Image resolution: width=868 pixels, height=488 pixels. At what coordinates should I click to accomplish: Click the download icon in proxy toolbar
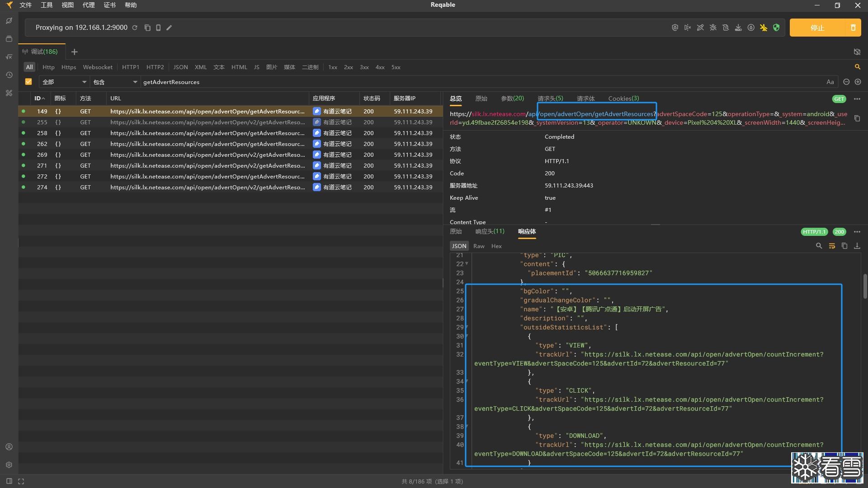coord(738,28)
